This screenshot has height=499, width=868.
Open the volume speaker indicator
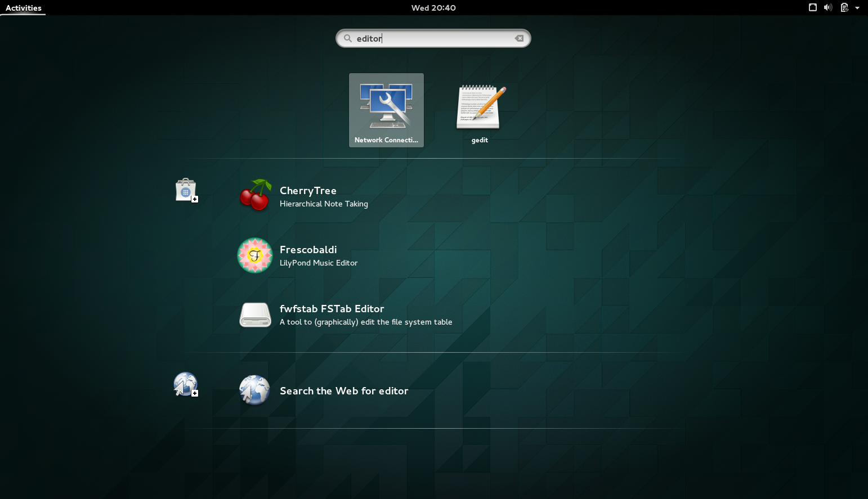828,7
